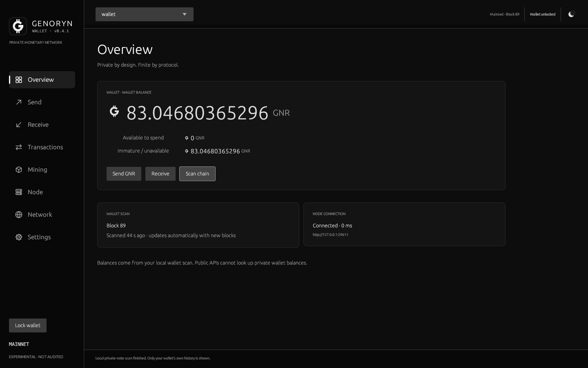Click the Immature / unavailable label

(x=143, y=151)
